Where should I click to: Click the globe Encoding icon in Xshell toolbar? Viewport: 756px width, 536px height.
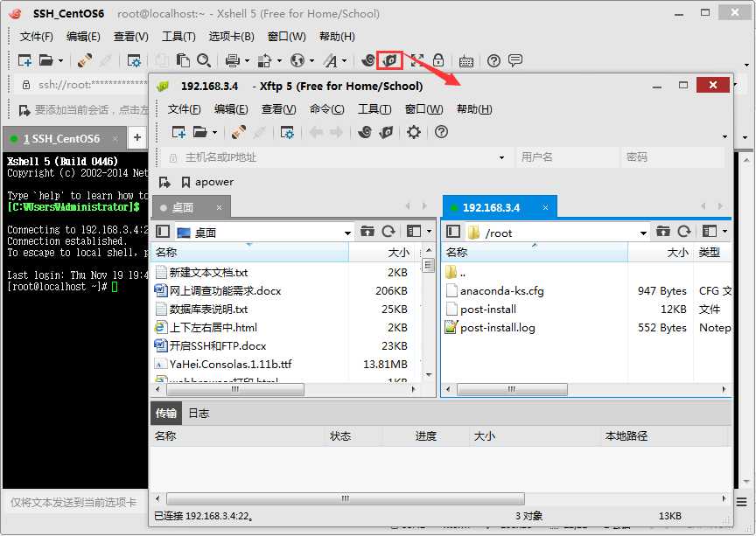297,60
